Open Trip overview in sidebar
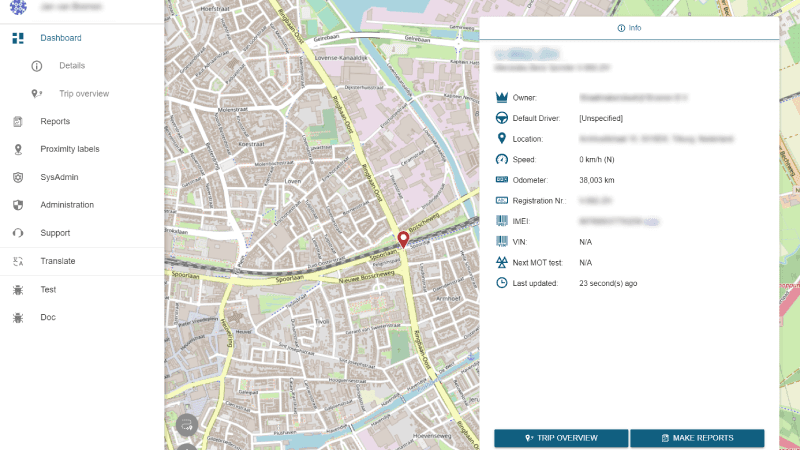 pyautogui.click(x=84, y=94)
